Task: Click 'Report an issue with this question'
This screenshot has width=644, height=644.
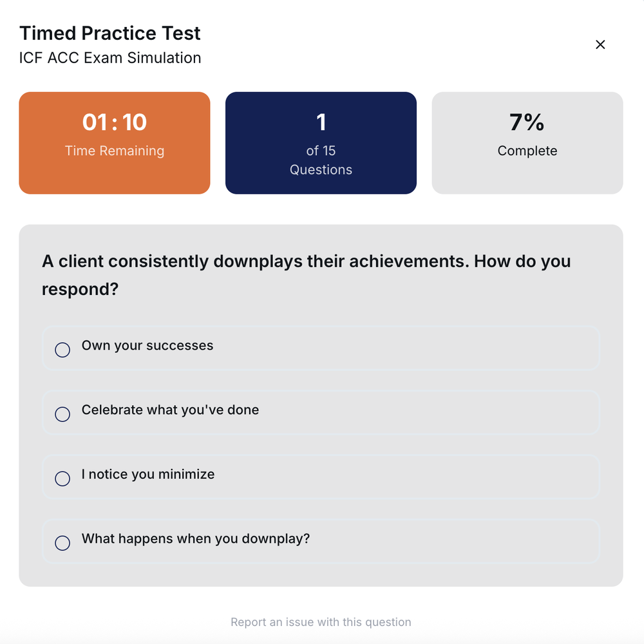Action: click(321, 622)
